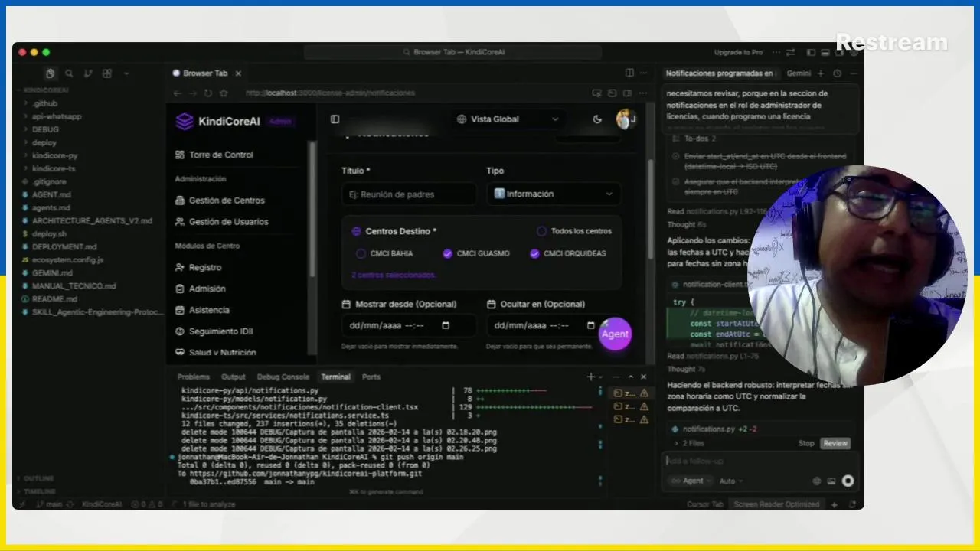The width and height of the screenshot is (980, 551).
Task: Toggle dark mode moon icon
Action: [x=597, y=119]
